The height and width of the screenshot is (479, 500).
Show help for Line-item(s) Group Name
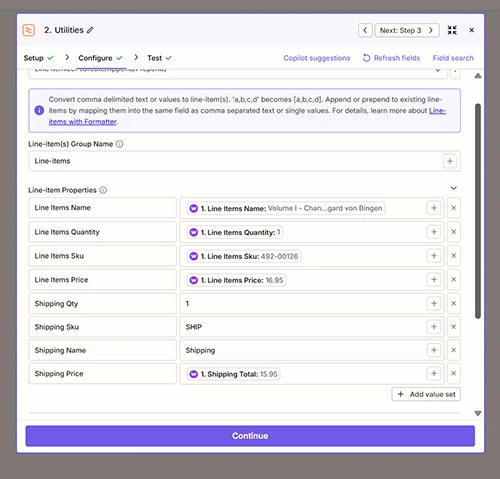(119, 144)
